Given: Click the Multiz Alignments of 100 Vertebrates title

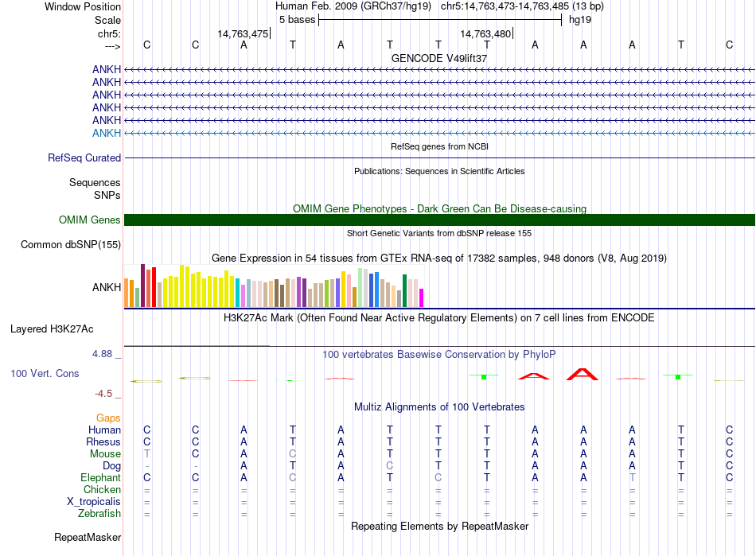Looking at the screenshot, I should (x=439, y=407).
